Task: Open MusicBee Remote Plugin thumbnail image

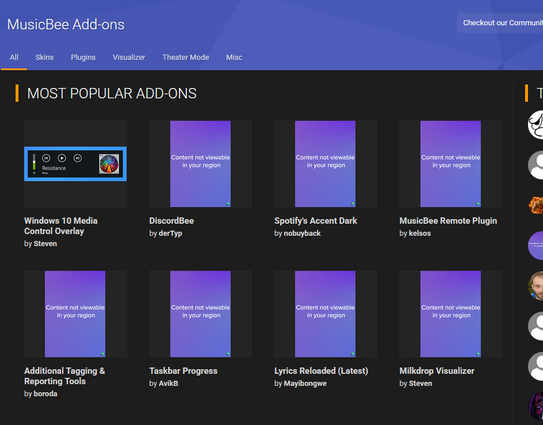Action: pyautogui.click(x=451, y=164)
